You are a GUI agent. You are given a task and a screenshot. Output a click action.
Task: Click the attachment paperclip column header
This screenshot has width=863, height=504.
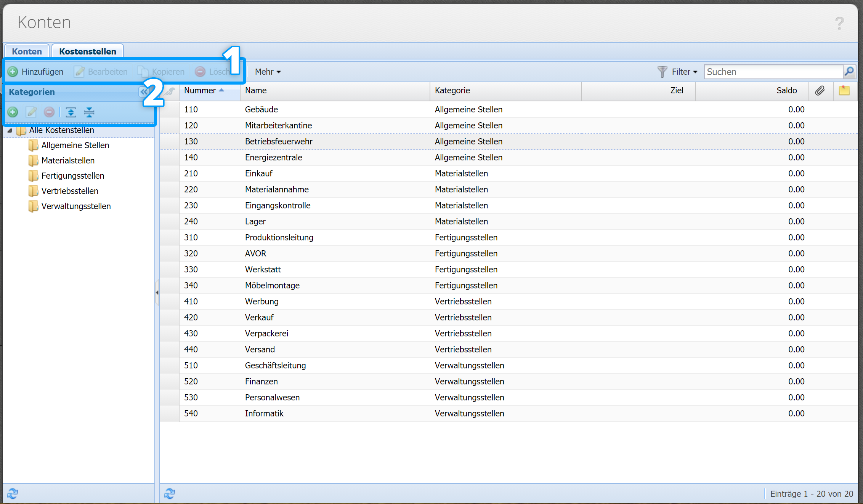[x=820, y=91]
